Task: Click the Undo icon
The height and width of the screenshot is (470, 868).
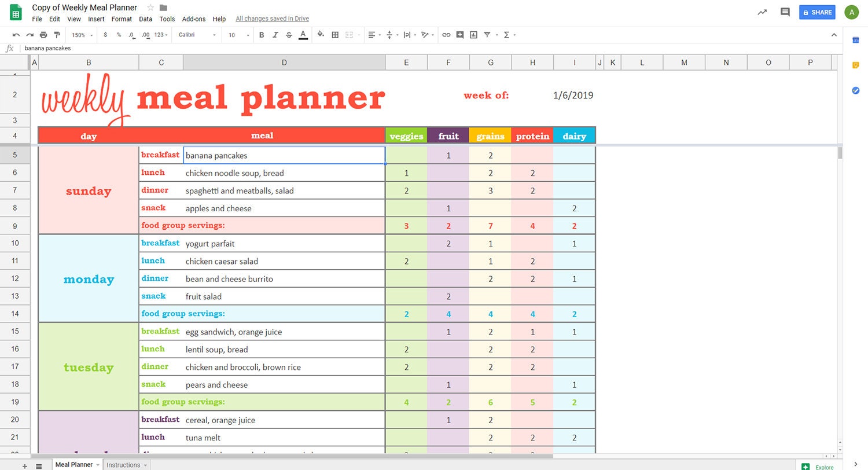Action: (x=16, y=35)
